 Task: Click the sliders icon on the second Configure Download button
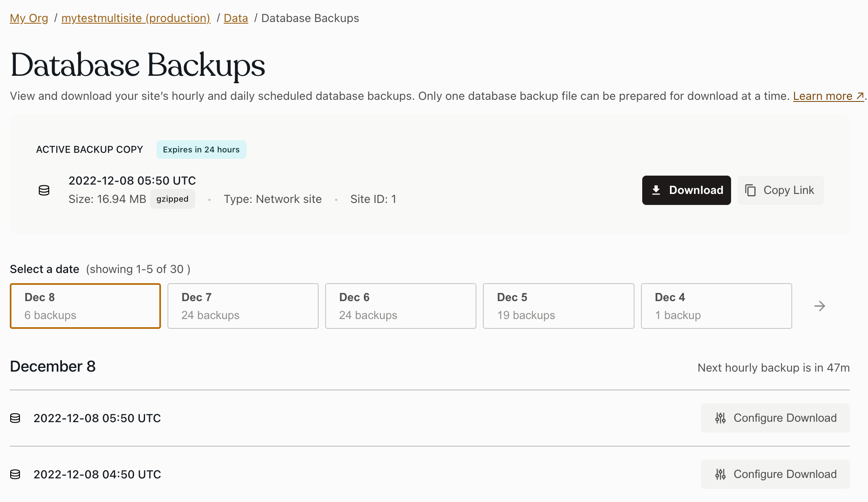pyautogui.click(x=720, y=474)
